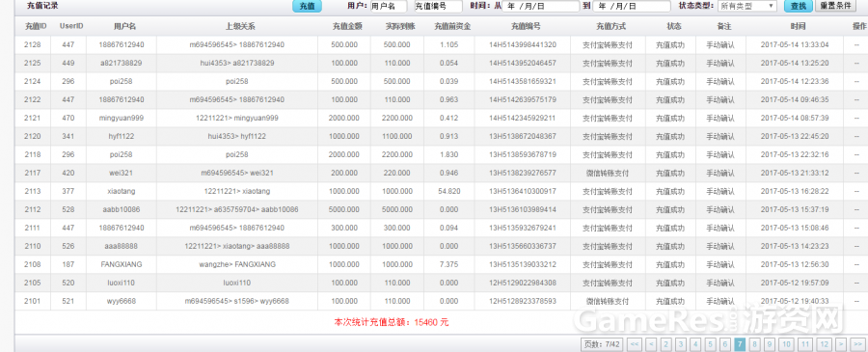This screenshot has width=868, height=352.
Task: Click the relation hui4353> hyf1122
Action: click(x=237, y=136)
